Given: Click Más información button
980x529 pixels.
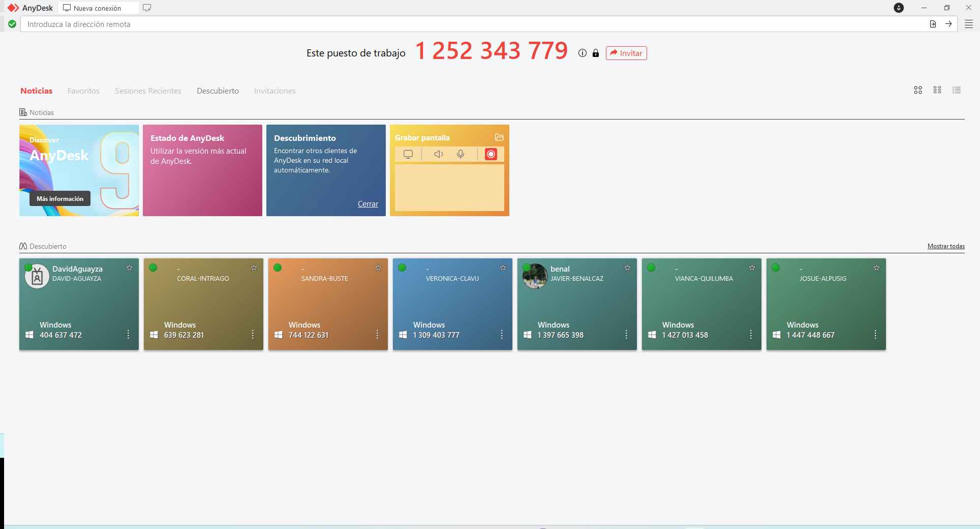Looking at the screenshot, I should tap(60, 198).
